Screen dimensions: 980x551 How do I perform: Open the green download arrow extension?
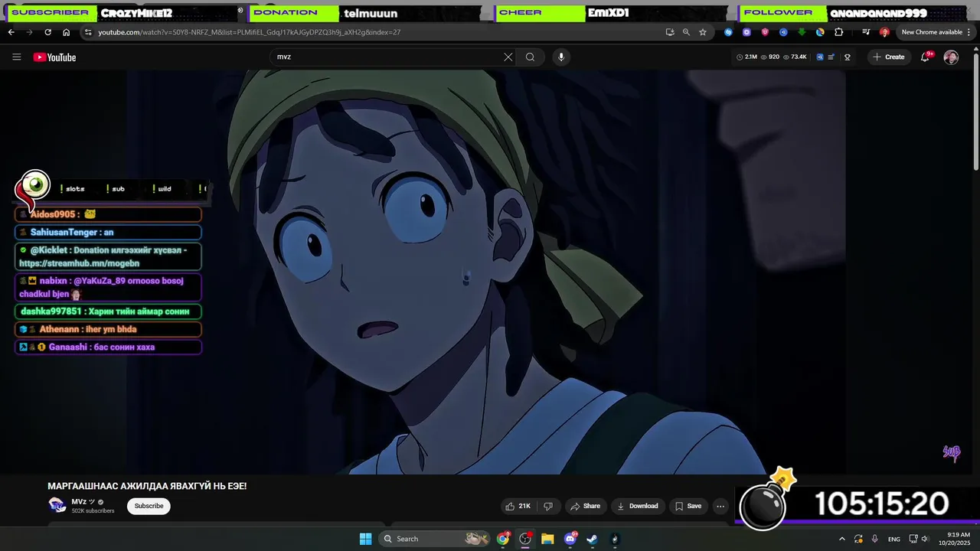point(802,32)
